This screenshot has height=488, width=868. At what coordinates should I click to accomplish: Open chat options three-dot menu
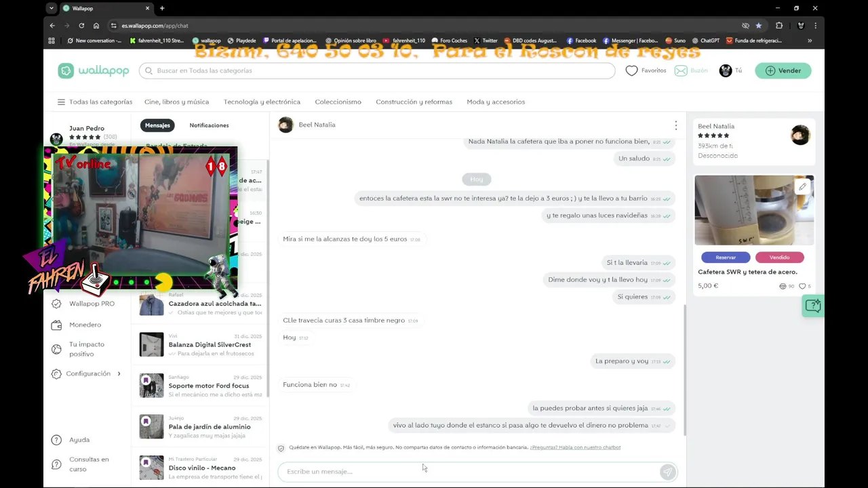coord(675,125)
